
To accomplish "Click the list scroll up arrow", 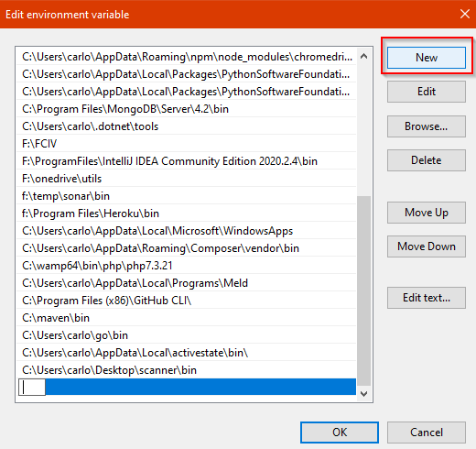I will (363, 56).
